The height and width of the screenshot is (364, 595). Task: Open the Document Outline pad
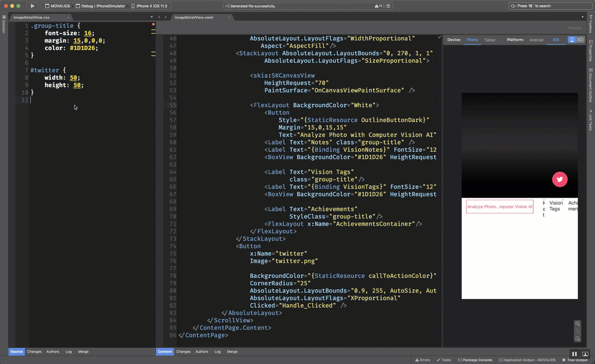click(x=591, y=86)
